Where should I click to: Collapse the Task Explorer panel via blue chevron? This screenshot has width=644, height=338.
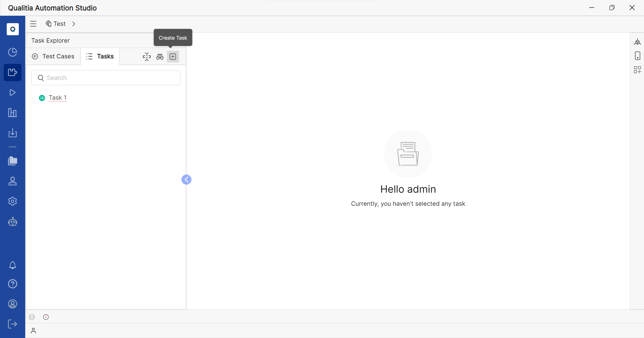[186, 180]
